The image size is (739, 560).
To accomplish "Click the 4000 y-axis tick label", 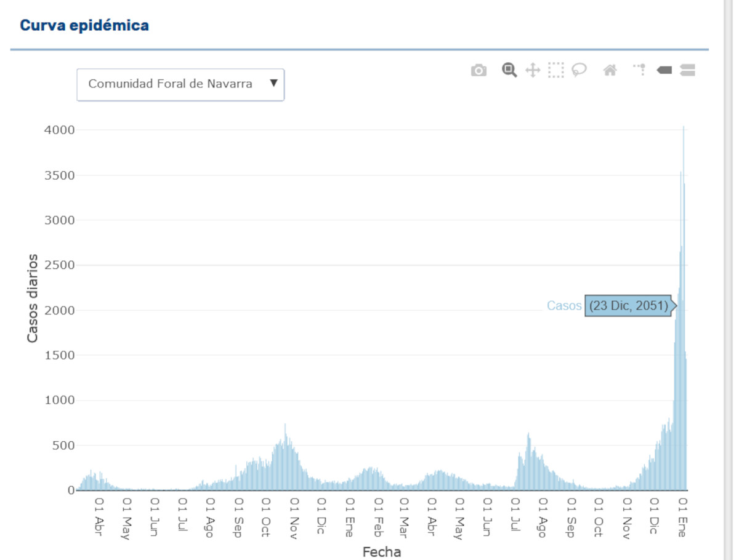I will point(59,130).
